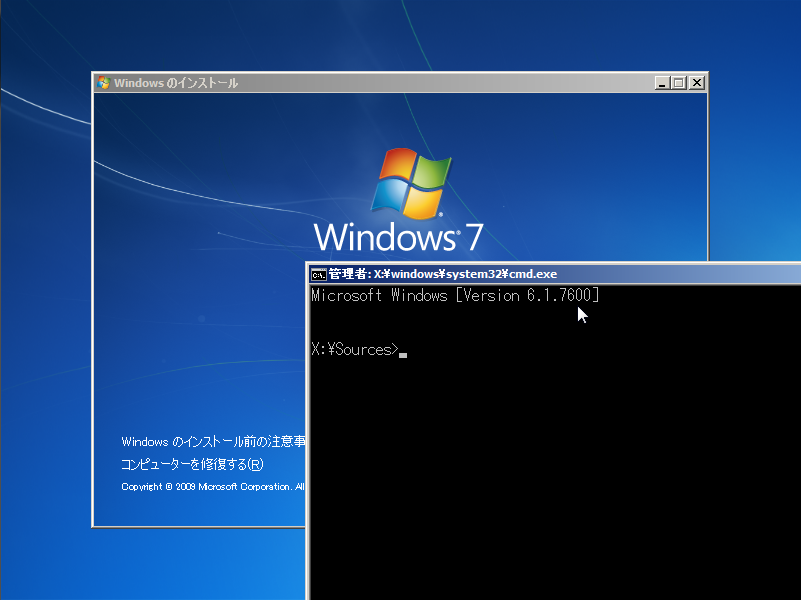Image resolution: width=801 pixels, height=600 pixels.
Task: Minimize the Windows install window
Action: 662,83
